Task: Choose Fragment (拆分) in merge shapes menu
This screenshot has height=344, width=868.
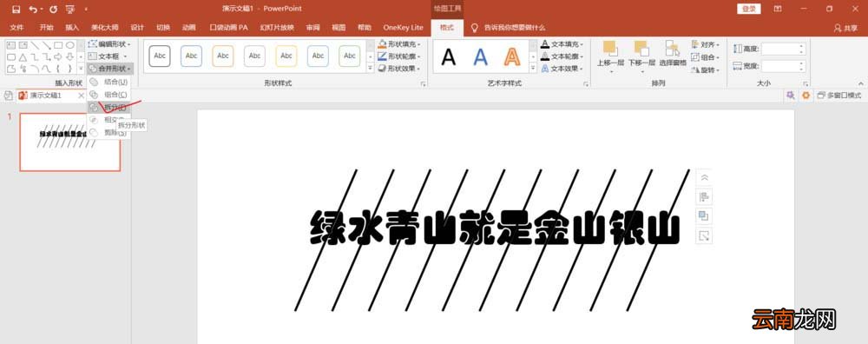Action: (x=108, y=107)
